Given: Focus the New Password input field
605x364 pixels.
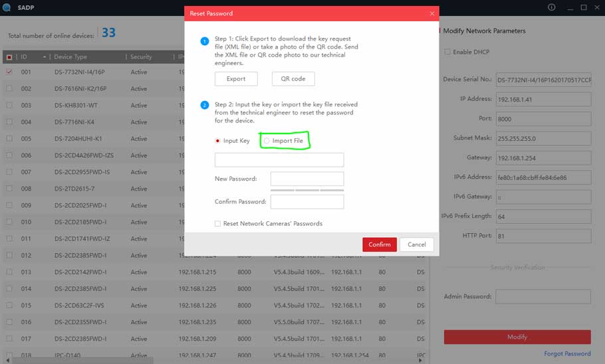Looking at the screenshot, I should tap(306, 179).
